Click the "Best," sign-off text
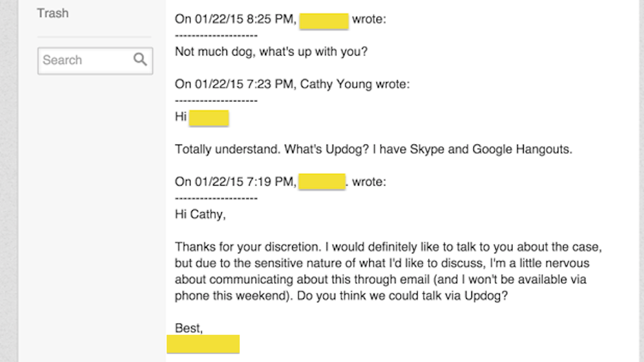Image resolution: width=644 pixels, height=362 pixels. (189, 328)
